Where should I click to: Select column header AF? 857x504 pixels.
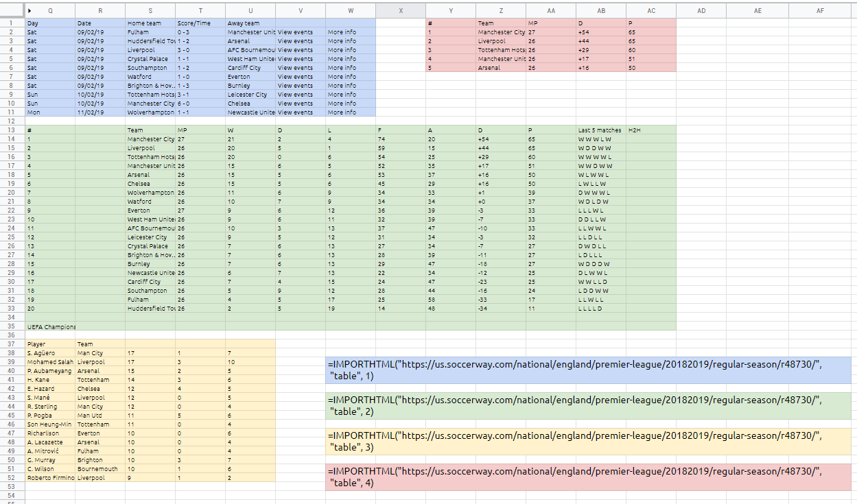[820, 11]
